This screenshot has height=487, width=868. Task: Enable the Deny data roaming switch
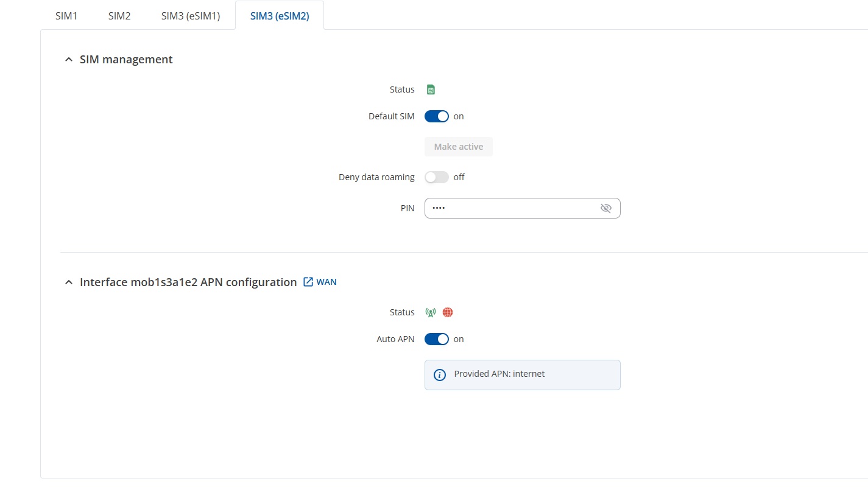(437, 177)
